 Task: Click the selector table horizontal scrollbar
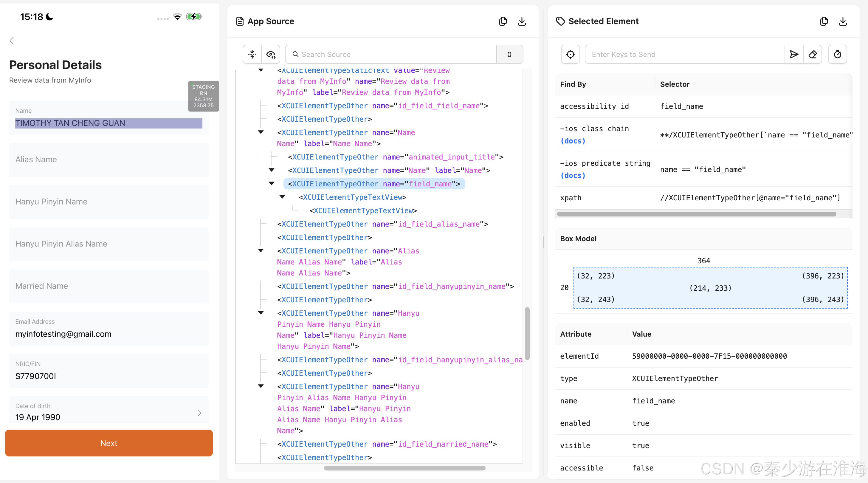697,214
